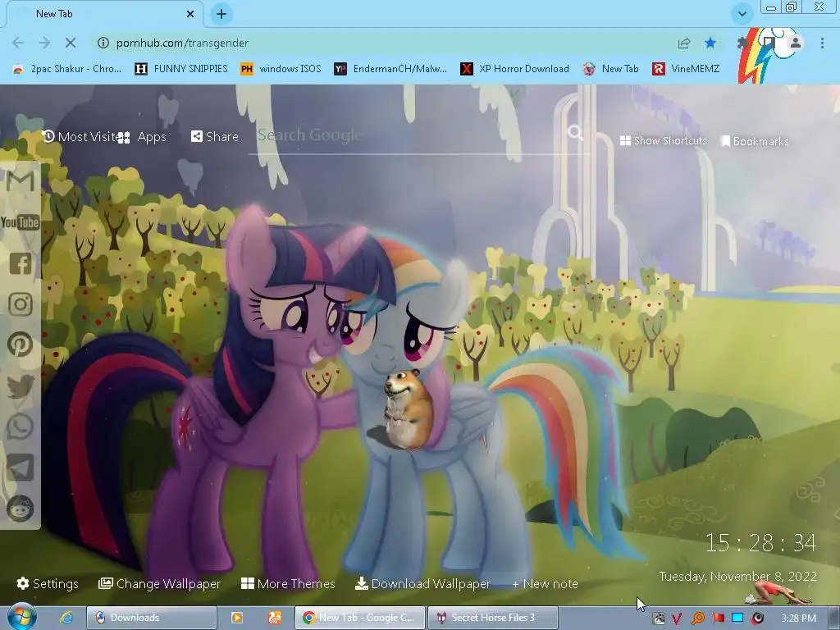
Task: Open Most Visited sites list
Action: (x=80, y=137)
